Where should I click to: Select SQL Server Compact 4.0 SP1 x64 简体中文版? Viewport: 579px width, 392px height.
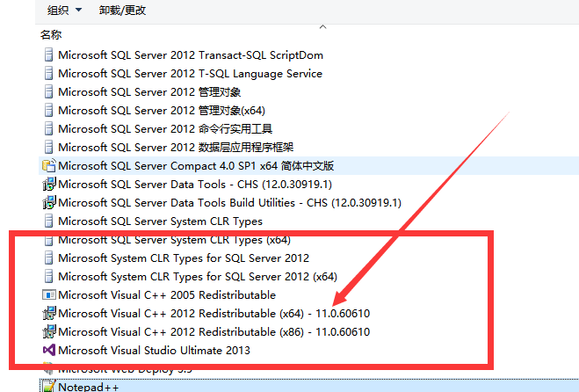[196, 165]
